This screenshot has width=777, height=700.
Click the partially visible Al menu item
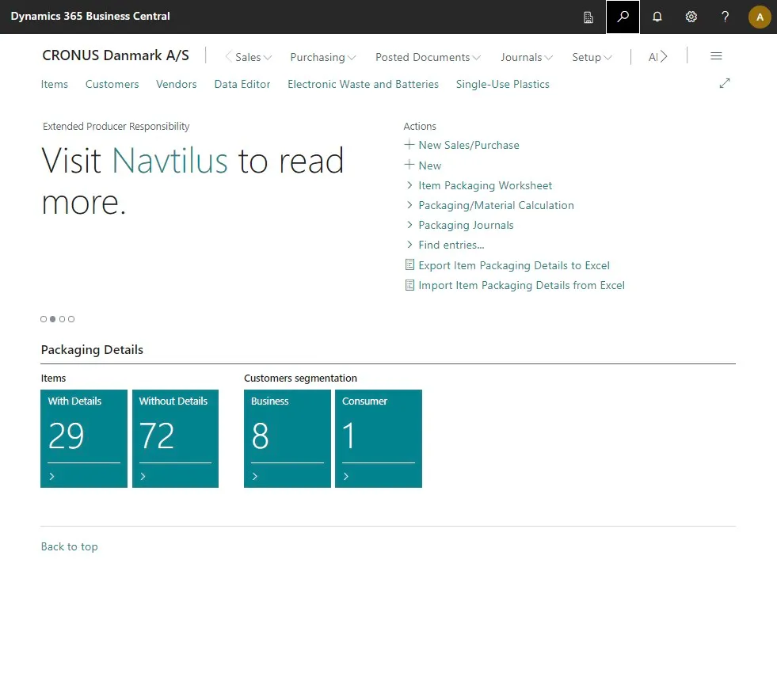pos(653,57)
